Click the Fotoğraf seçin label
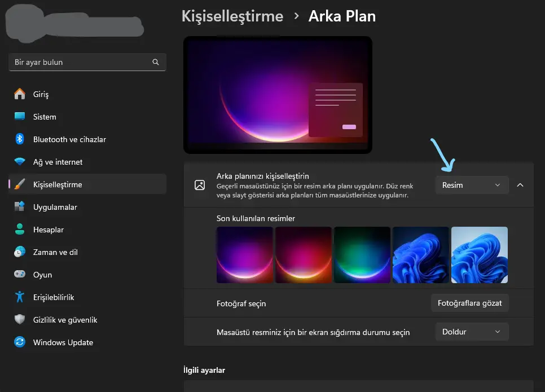 (241, 303)
